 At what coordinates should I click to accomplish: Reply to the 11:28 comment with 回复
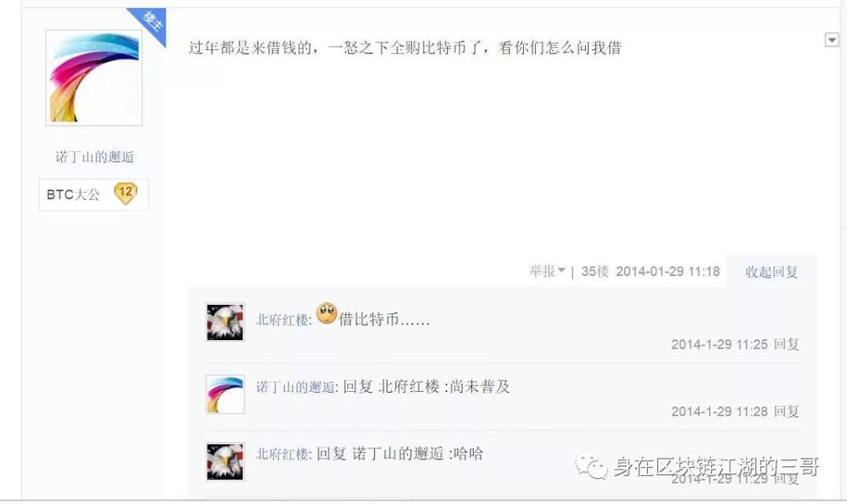tap(786, 412)
